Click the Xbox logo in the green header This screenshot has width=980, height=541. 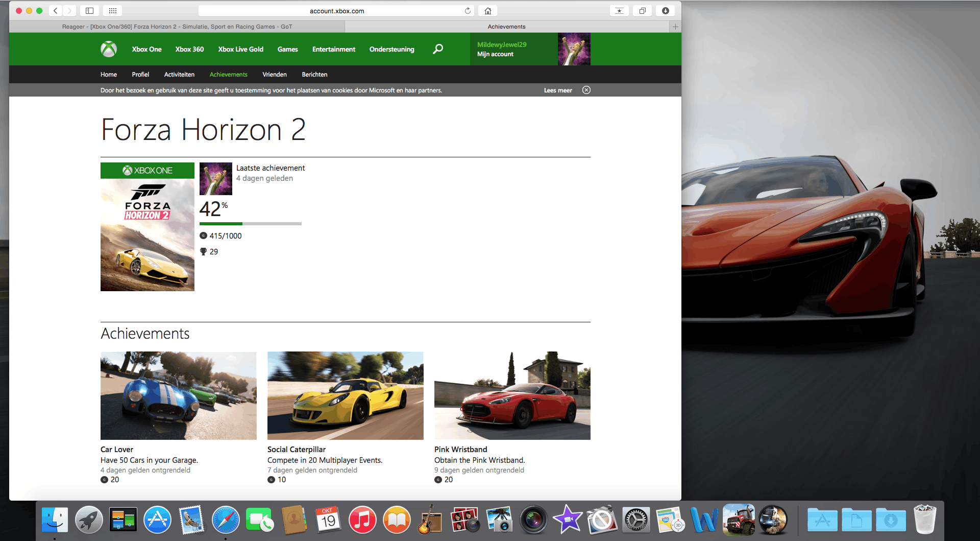coord(109,49)
